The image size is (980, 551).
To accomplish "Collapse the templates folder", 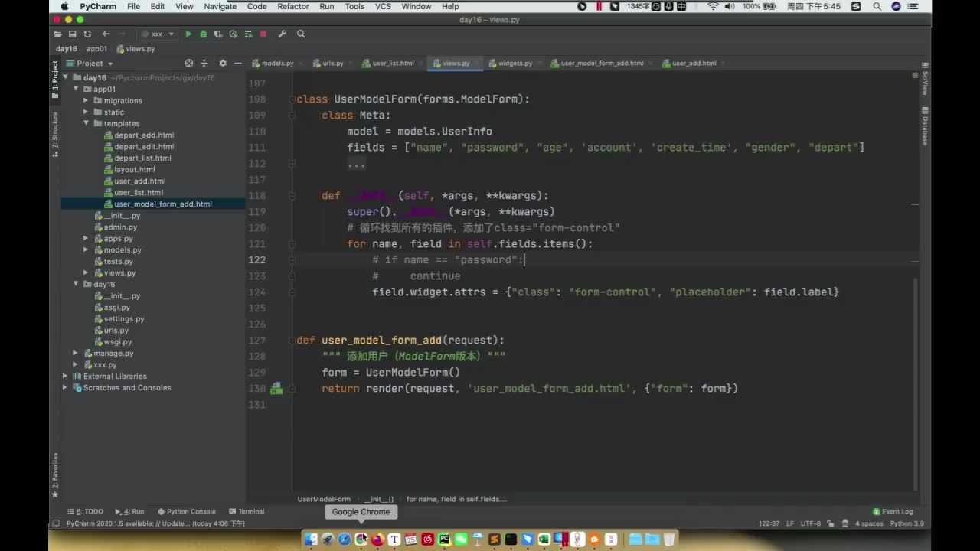I will pos(87,123).
